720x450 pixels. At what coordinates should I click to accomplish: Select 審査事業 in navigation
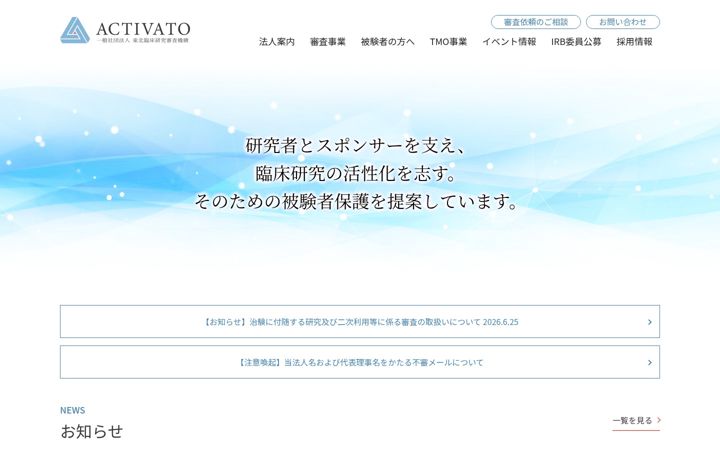click(x=328, y=42)
